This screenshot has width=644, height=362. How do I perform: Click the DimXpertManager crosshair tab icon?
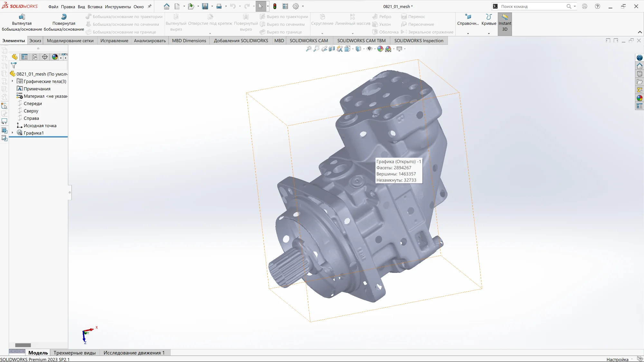tap(45, 57)
